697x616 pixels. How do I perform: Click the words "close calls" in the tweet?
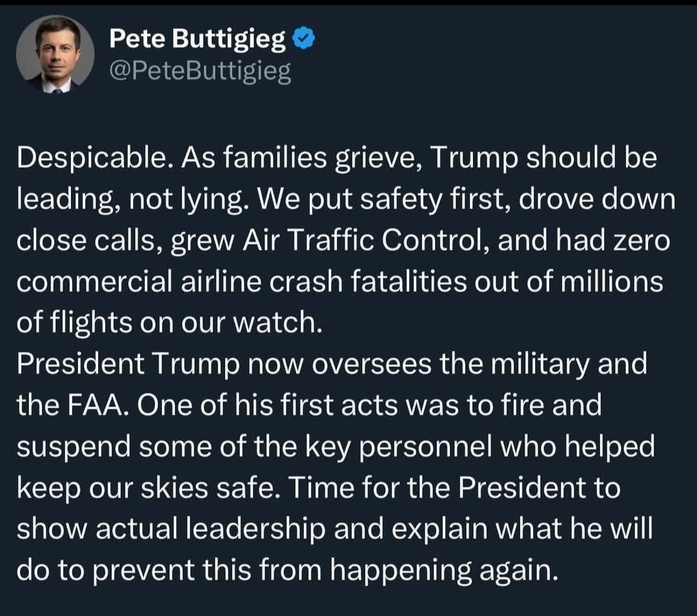79,241
